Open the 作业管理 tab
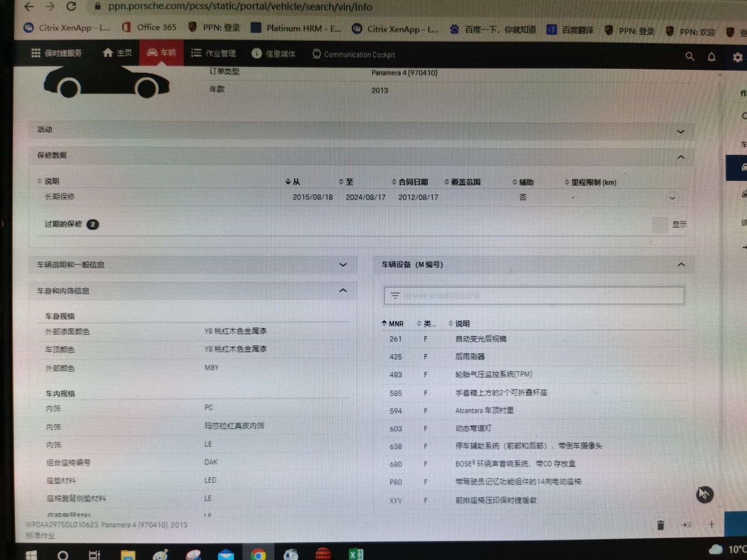Image resolution: width=747 pixels, height=560 pixels. [214, 53]
